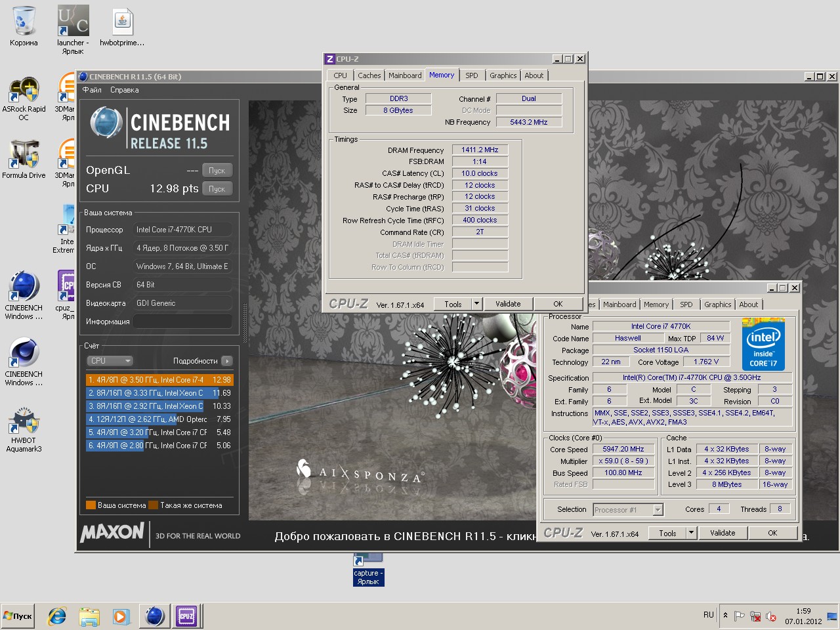
Task: Switch to Memory tab in lower CPU-Z
Action: (x=656, y=304)
